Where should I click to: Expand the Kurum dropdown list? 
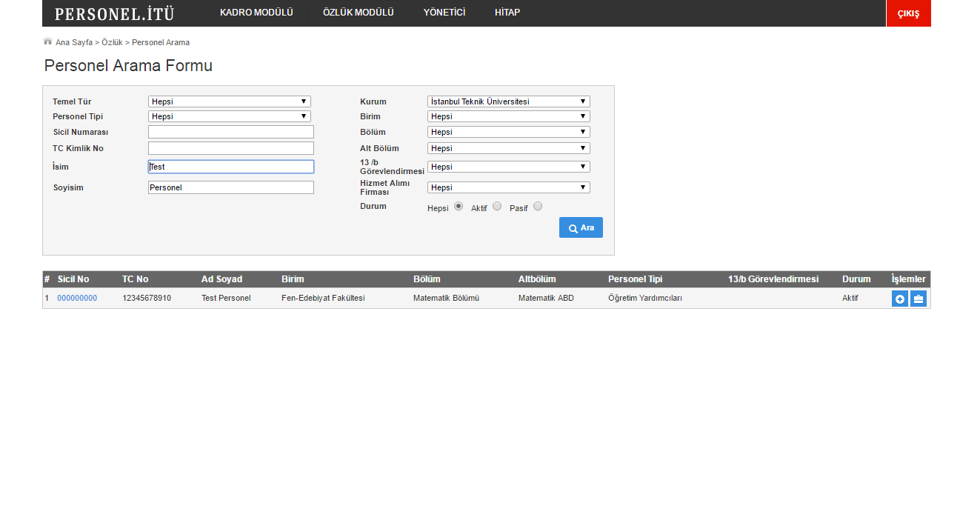(x=508, y=101)
